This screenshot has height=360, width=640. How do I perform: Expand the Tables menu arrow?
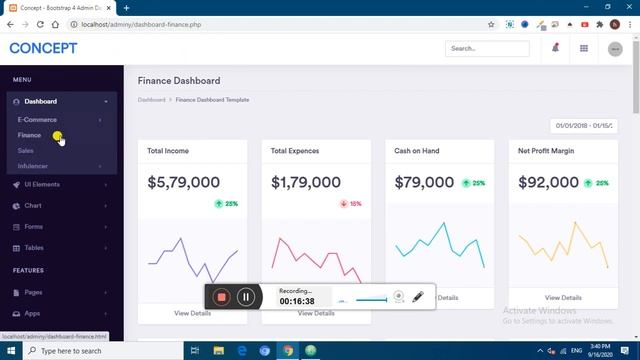pyautogui.click(x=106, y=248)
